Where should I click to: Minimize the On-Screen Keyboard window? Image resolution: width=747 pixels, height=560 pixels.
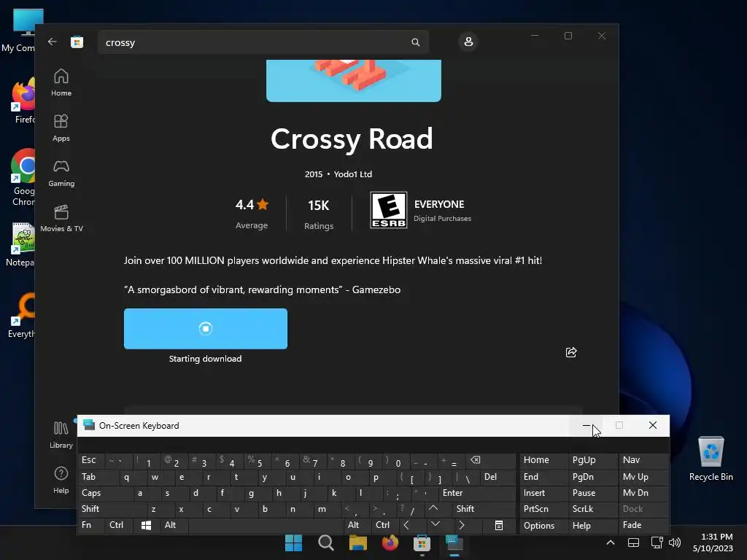click(x=586, y=426)
